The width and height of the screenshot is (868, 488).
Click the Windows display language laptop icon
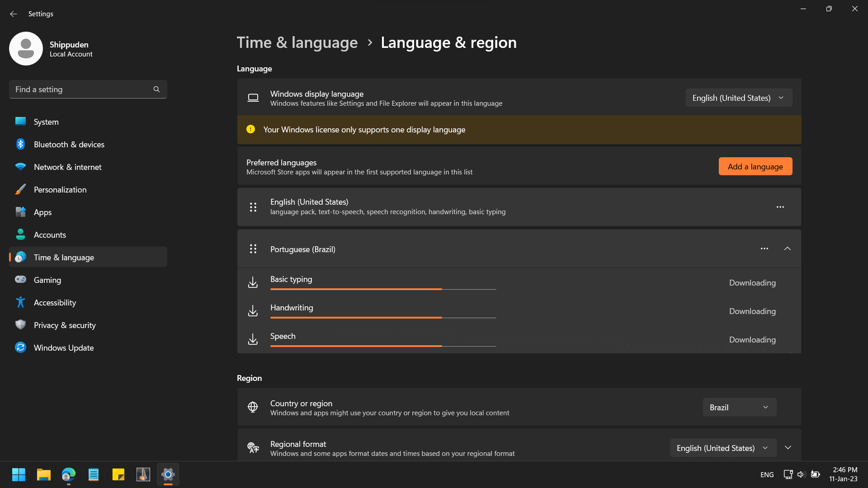253,98
